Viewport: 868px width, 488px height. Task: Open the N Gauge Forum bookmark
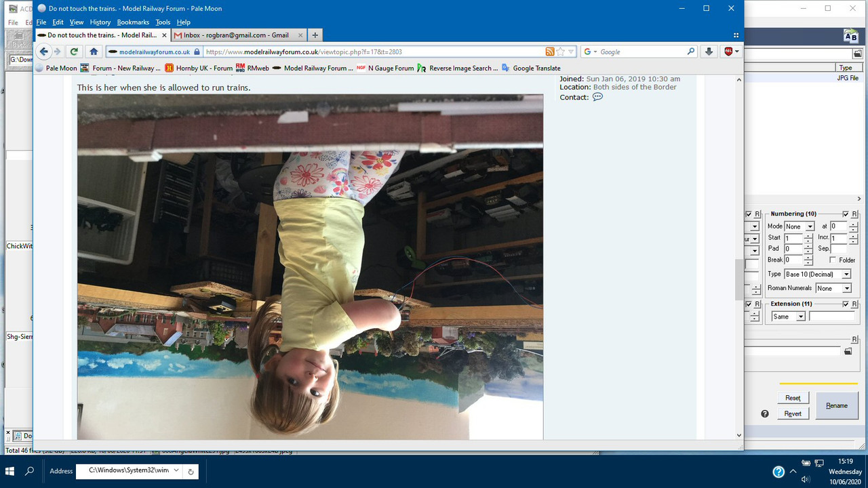pyautogui.click(x=385, y=68)
